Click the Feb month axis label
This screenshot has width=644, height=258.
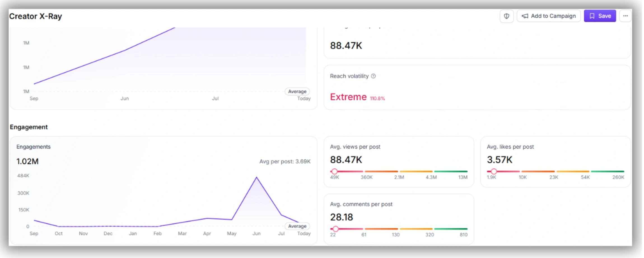coord(157,234)
